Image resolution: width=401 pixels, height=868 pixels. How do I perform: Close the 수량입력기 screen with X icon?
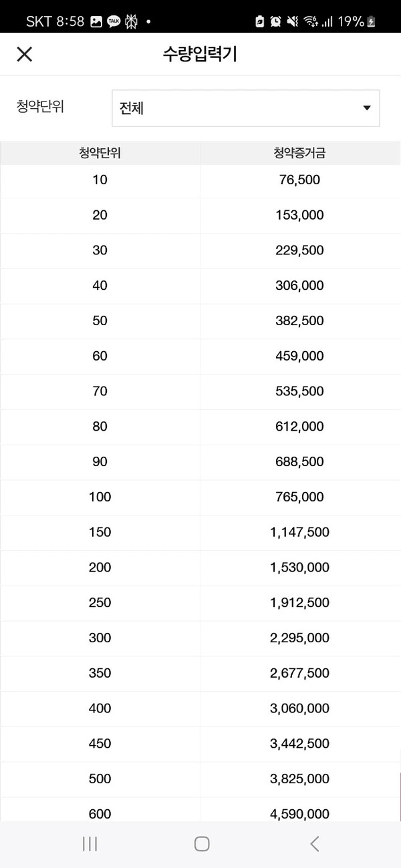[x=24, y=54]
